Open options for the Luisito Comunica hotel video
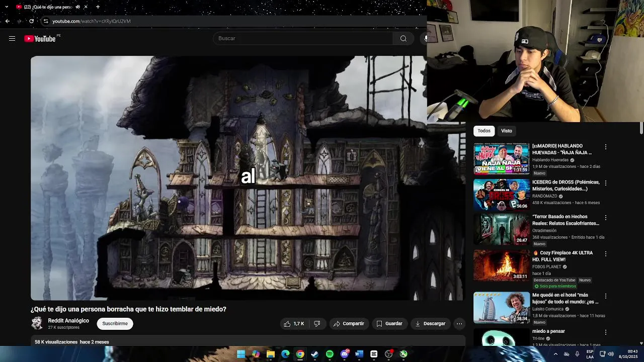Image resolution: width=644 pixels, height=362 pixels. [606, 296]
